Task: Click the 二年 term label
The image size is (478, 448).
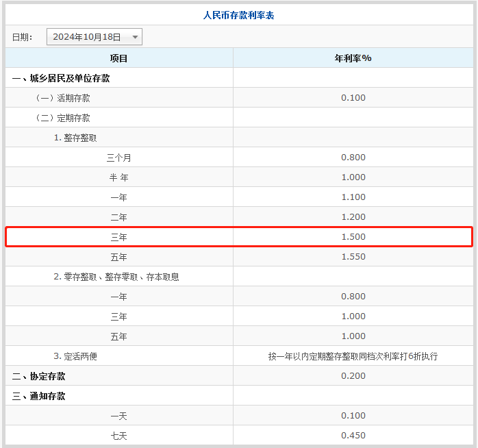Action: point(119,217)
